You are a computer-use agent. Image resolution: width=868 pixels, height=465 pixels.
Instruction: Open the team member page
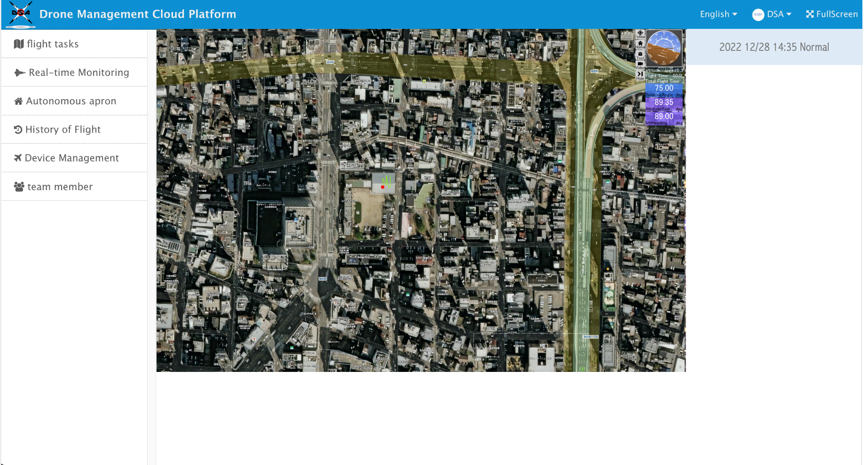[60, 187]
